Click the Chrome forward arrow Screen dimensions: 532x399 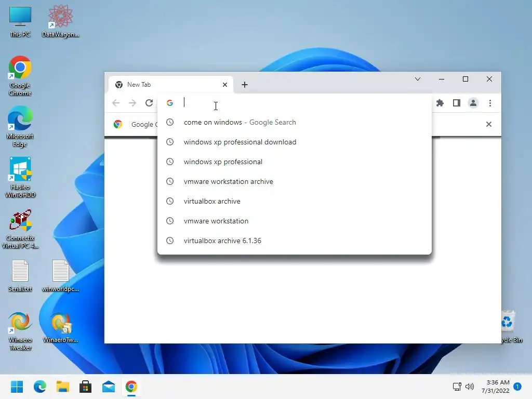tap(132, 103)
